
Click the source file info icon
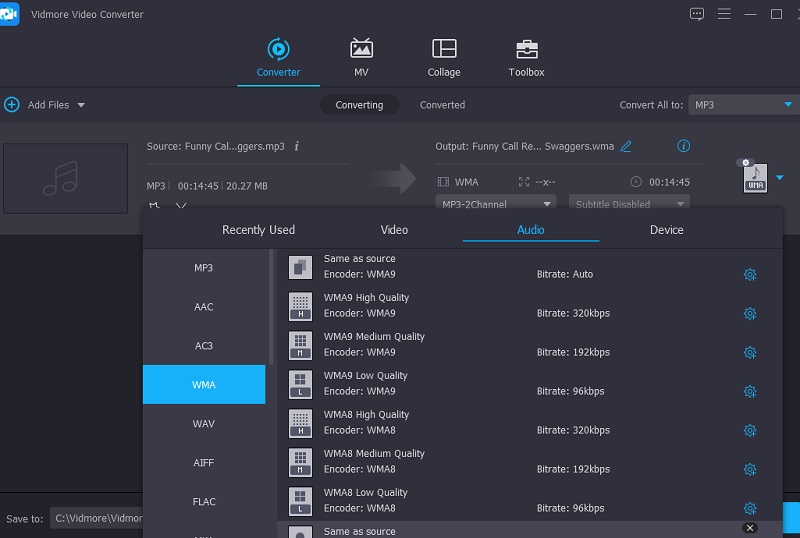pyautogui.click(x=297, y=146)
